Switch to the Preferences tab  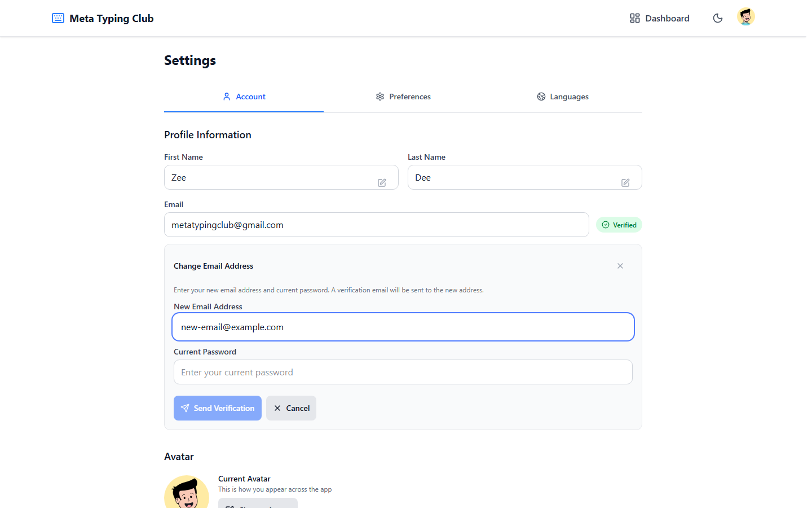403,97
